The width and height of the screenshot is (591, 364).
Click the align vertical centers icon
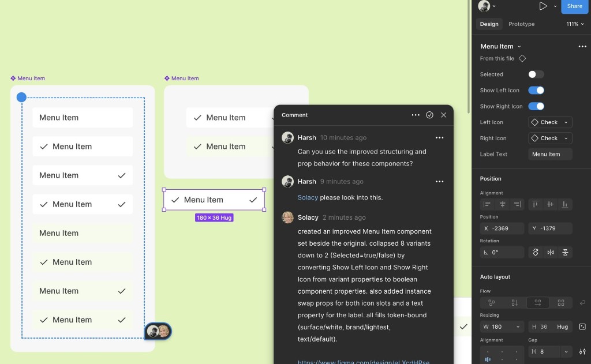[x=550, y=204]
